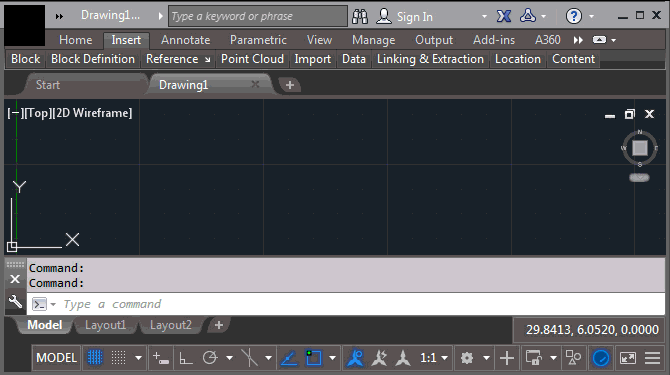Open the workspace switching dropdown arrow
The height and width of the screenshot is (375, 670).
(486, 357)
